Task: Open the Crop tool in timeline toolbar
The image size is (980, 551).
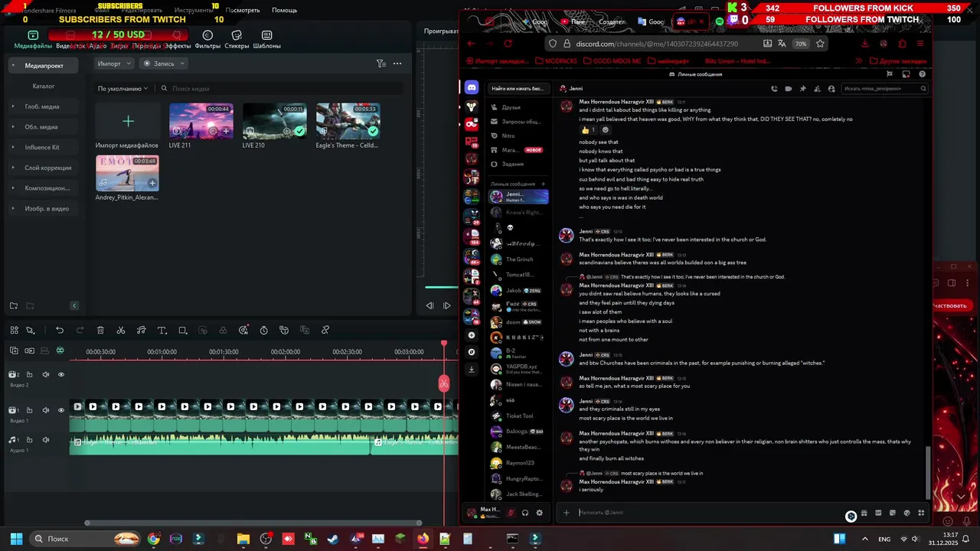Action: (x=182, y=331)
